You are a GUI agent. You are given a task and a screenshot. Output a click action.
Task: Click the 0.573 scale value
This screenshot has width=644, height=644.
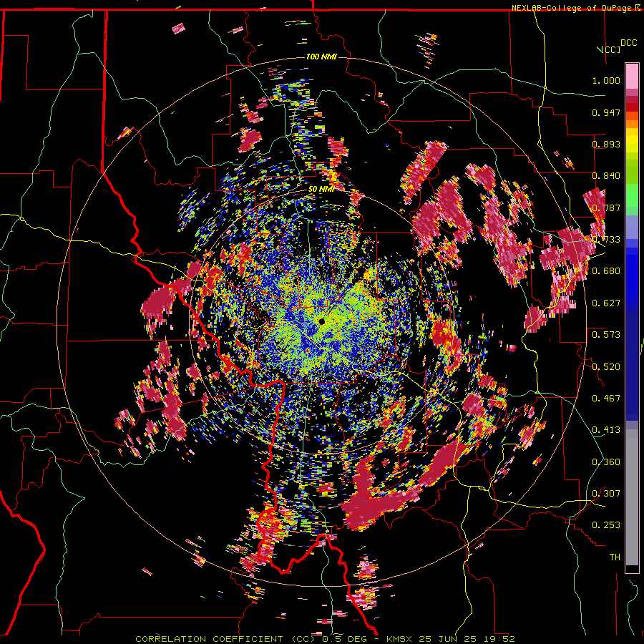pos(606,335)
